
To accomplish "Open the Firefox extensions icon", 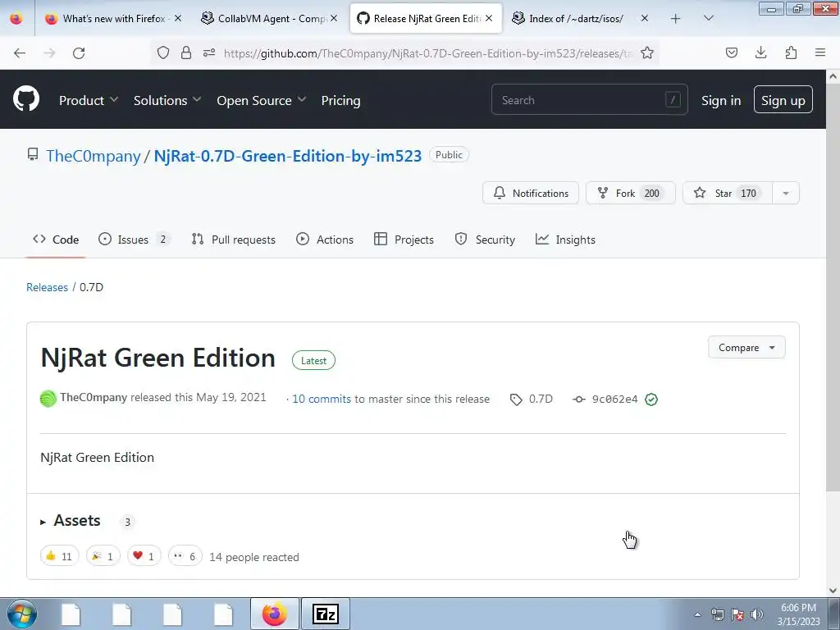I will pyautogui.click(x=791, y=52).
